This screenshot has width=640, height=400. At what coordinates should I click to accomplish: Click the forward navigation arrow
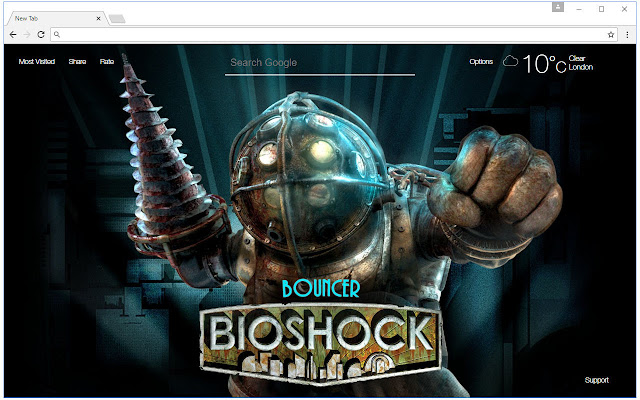(27, 35)
